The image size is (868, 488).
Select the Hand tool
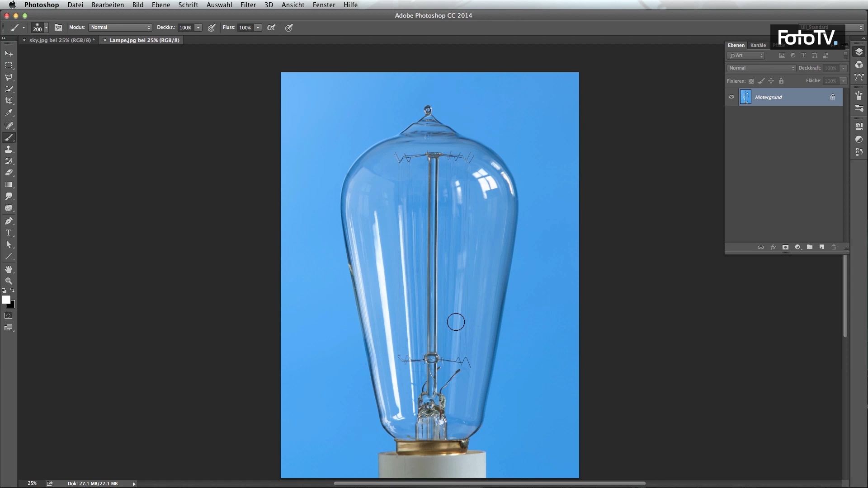(9, 269)
